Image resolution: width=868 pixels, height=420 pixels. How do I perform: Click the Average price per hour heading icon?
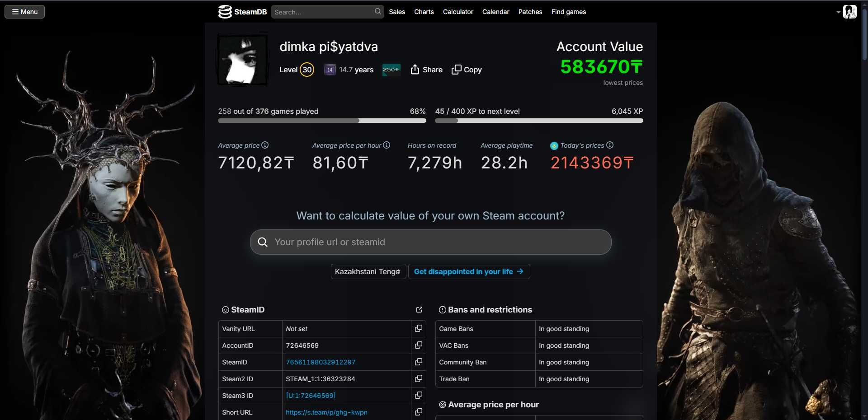coord(443,405)
